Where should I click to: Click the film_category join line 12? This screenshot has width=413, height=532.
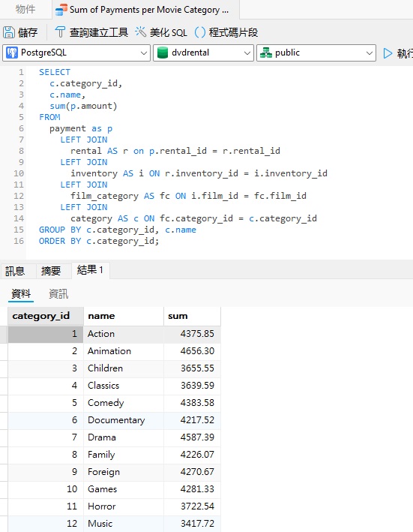(188, 196)
